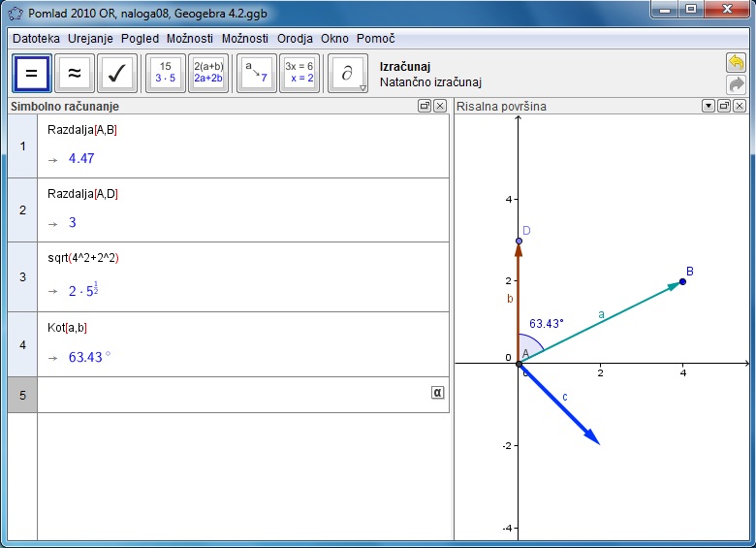Image resolution: width=756 pixels, height=548 pixels.
Task: Select the Substitute tool with a to 7
Action: [256, 73]
